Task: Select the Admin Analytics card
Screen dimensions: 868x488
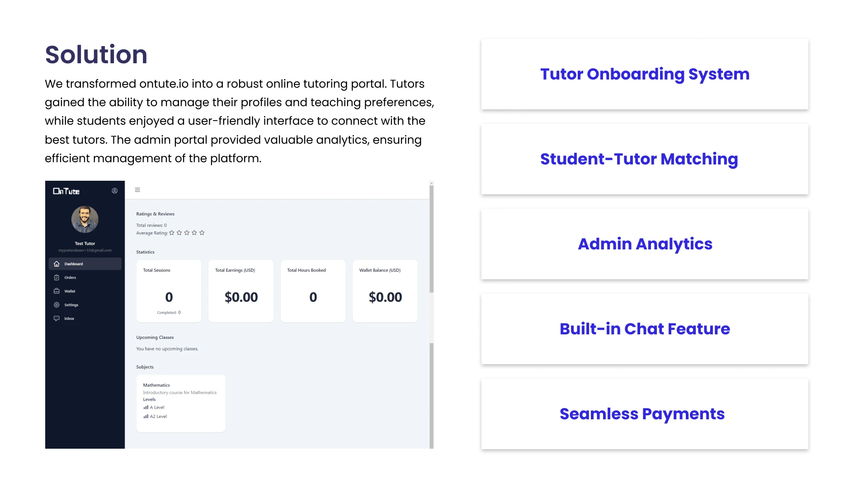Action: pyautogui.click(x=645, y=244)
